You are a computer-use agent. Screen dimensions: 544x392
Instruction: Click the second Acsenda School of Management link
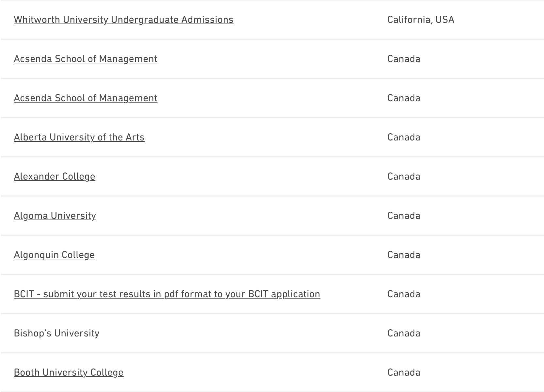86,98
